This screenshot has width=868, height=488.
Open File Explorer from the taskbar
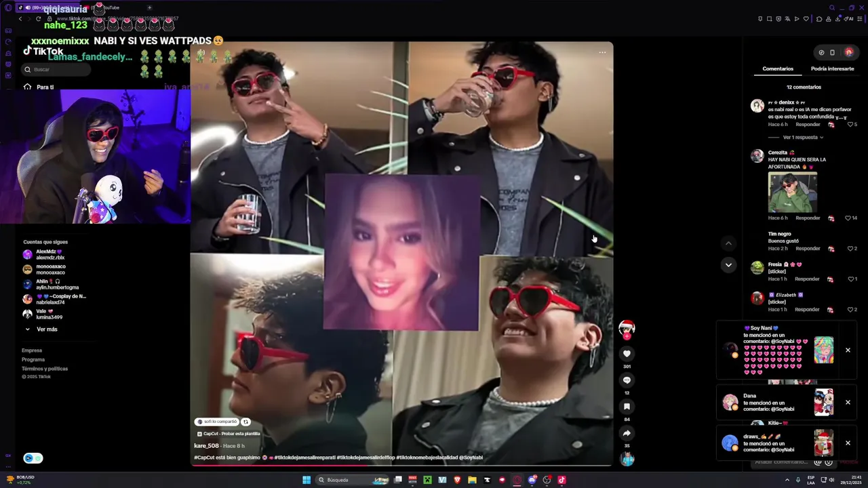472,480
